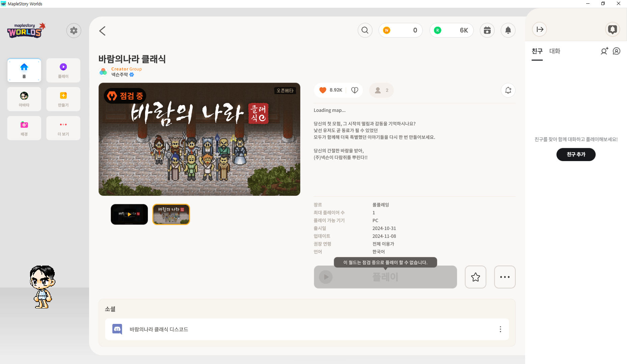Click the avatar character in sidebar
Image resolution: width=627 pixels, height=364 pixels.
coord(43,287)
